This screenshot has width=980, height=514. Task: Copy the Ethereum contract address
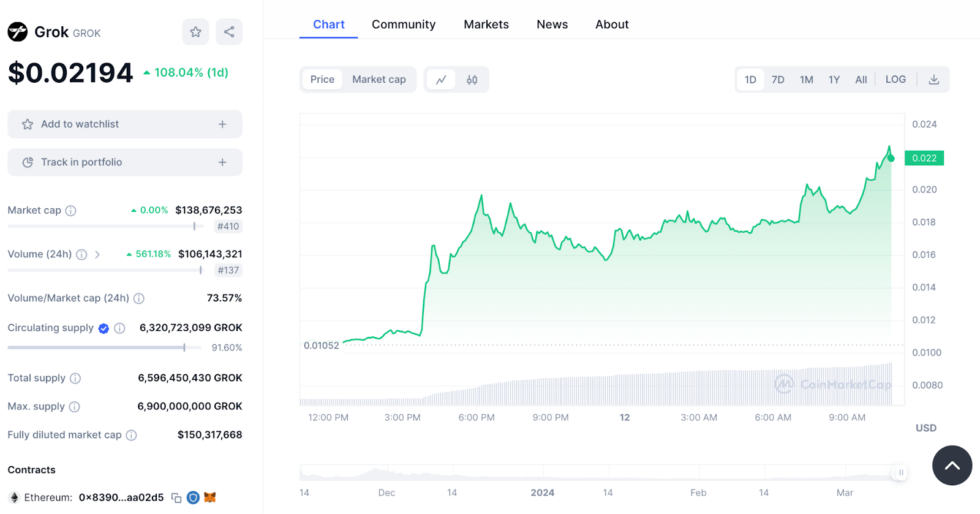pos(176,498)
